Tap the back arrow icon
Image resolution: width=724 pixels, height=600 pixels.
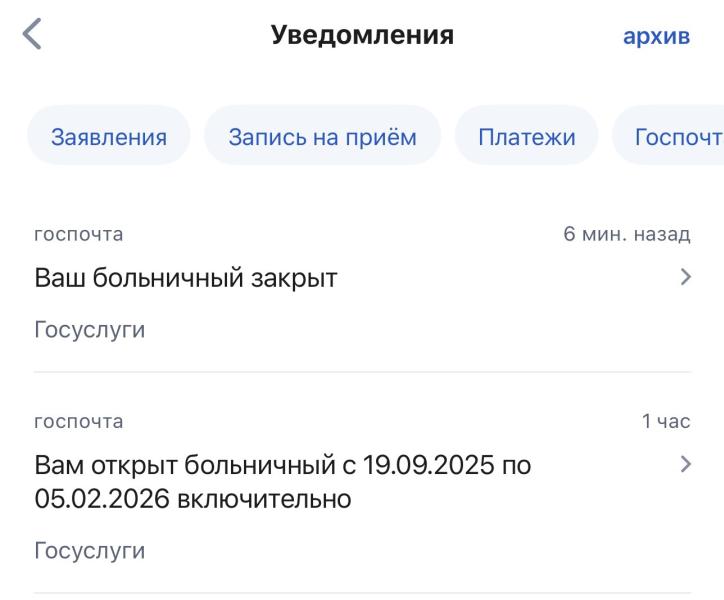(x=33, y=36)
